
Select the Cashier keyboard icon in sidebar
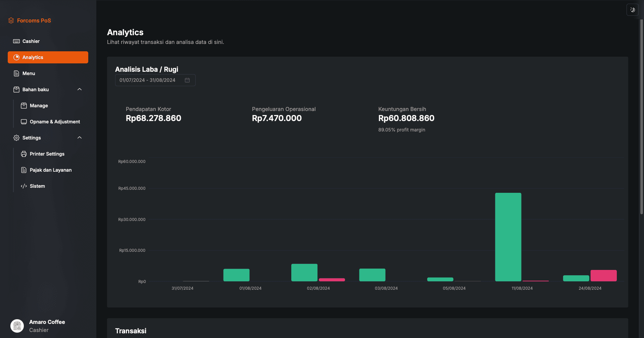(x=16, y=41)
